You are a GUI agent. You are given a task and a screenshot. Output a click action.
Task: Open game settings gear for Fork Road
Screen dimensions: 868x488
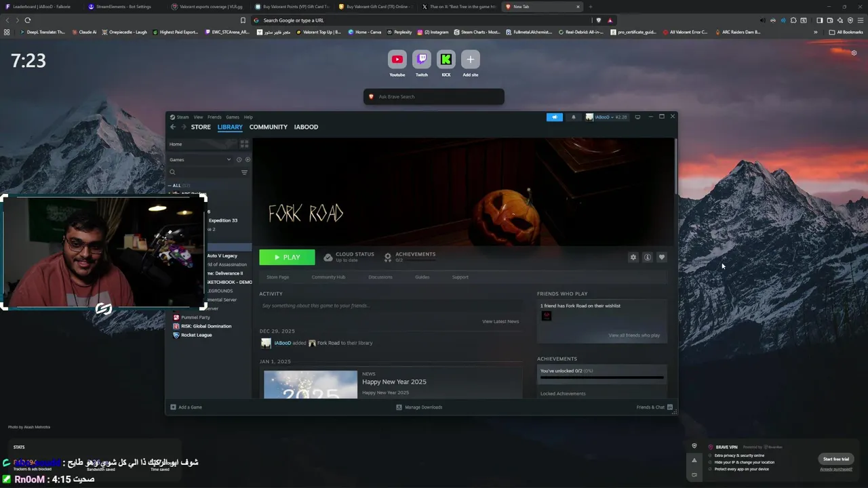[x=633, y=258]
